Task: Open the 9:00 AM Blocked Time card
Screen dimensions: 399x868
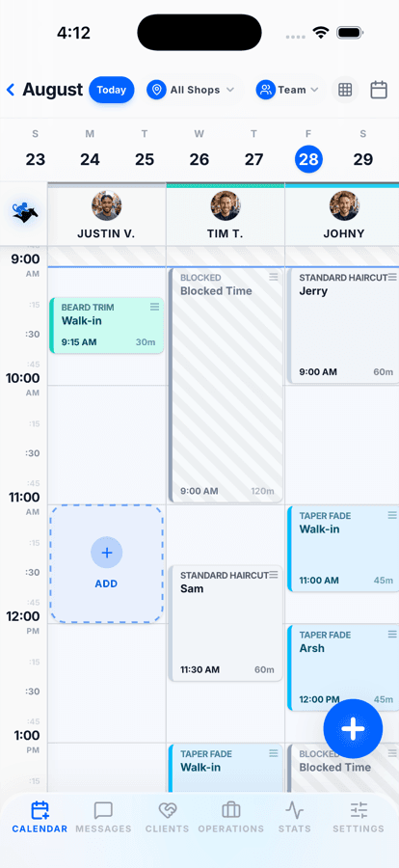Action: click(226, 385)
